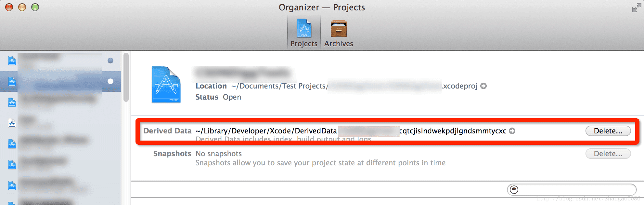Click the filter icon in search field
The height and width of the screenshot is (205, 644).
coord(514,190)
